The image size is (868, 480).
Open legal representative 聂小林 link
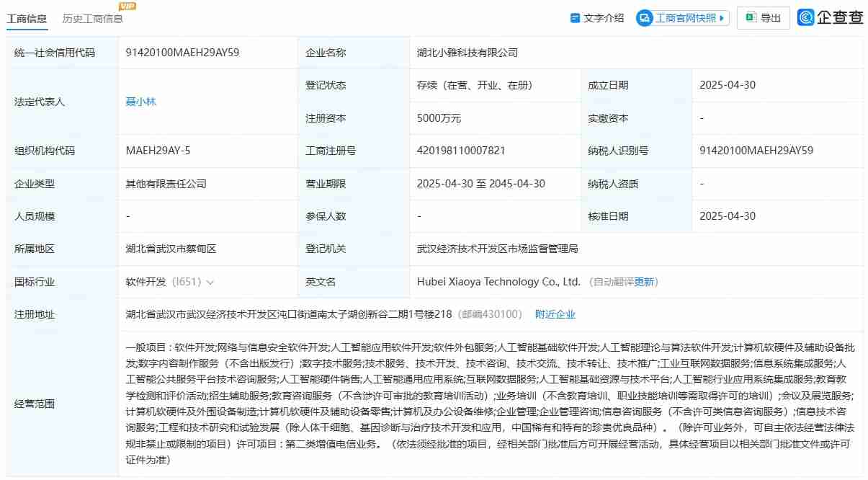pos(140,102)
